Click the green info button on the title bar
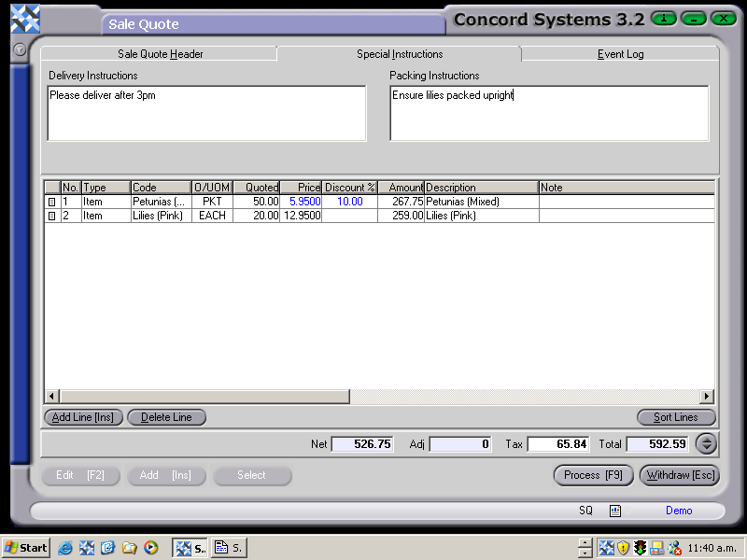The image size is (747, 560). [663, 18]
